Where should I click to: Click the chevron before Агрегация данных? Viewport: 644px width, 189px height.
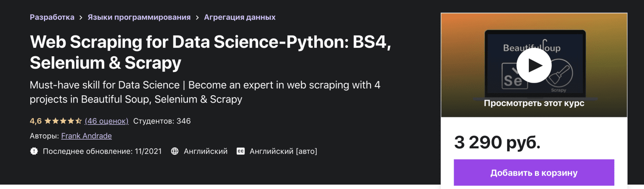[x=197, y=18]
